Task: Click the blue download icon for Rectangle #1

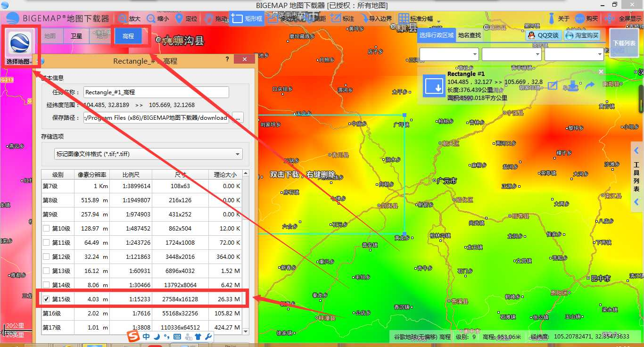Action: [x=434, y=86]
